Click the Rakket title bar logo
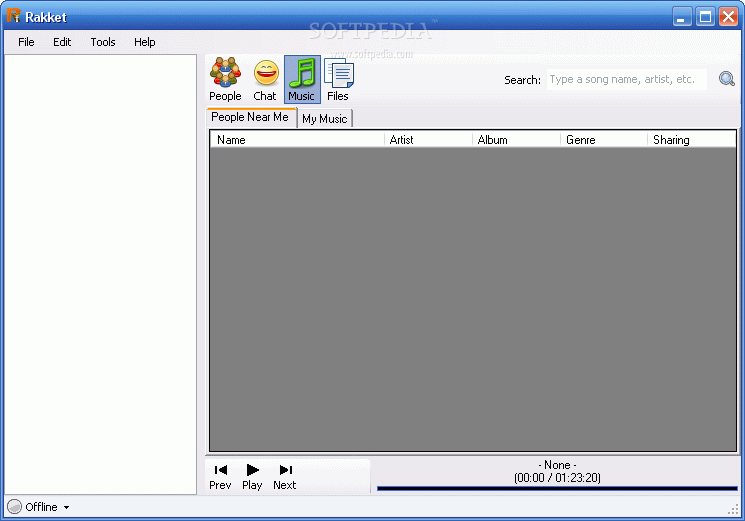Image resolution: width=745 pixels, height=521 pixels. [13, 16]
